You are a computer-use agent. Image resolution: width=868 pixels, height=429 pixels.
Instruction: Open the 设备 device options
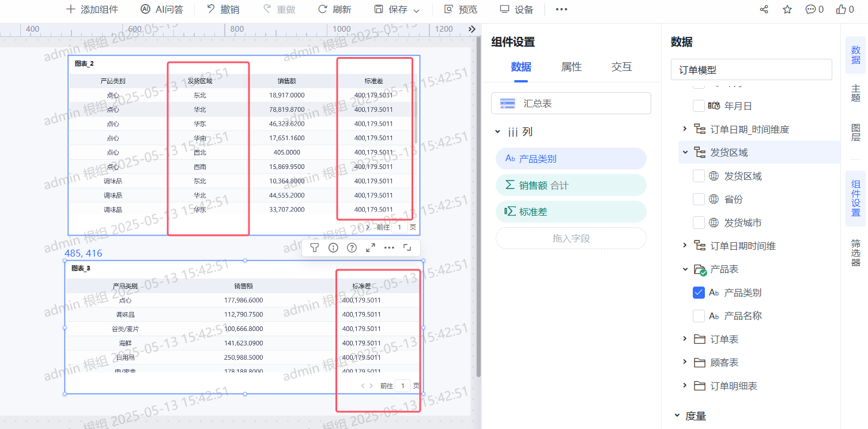pyautogui.click(x=516, y=10)
